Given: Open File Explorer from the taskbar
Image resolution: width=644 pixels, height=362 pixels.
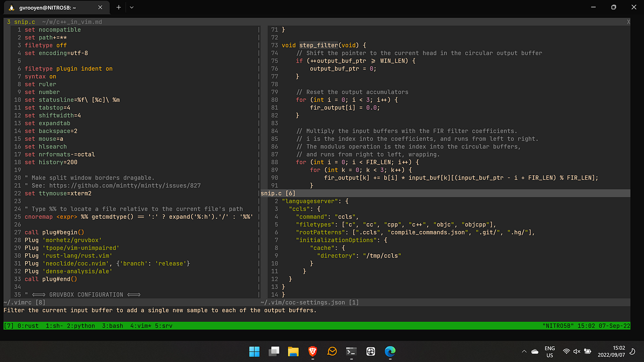Looking at the screenshot, I should pyautogui.click(x=293, y=352).
